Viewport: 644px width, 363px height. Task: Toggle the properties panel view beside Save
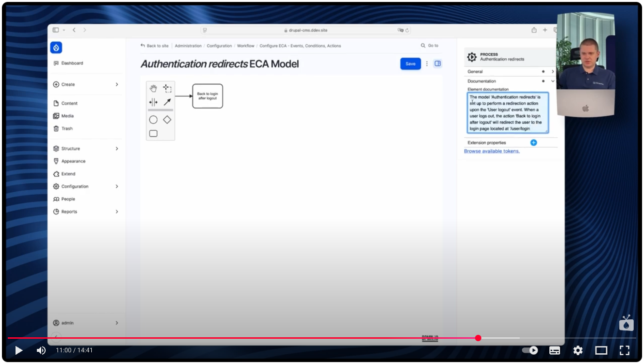tap(437, 64)
